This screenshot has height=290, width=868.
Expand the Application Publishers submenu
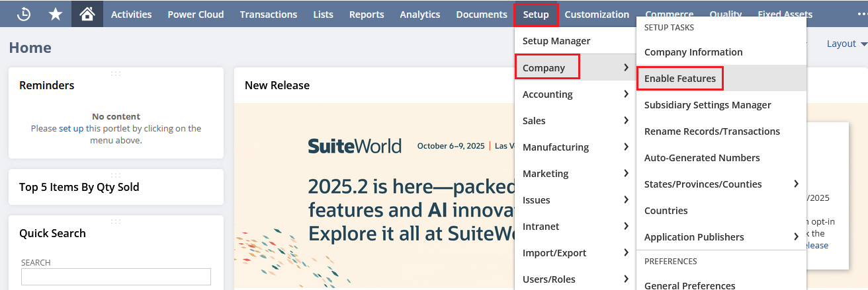click(720, 237)
